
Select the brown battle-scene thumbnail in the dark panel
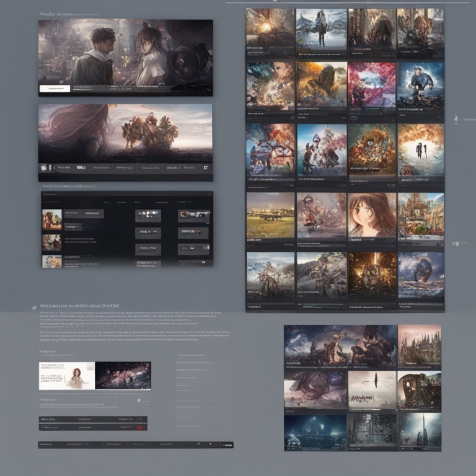tap(52, 242)
